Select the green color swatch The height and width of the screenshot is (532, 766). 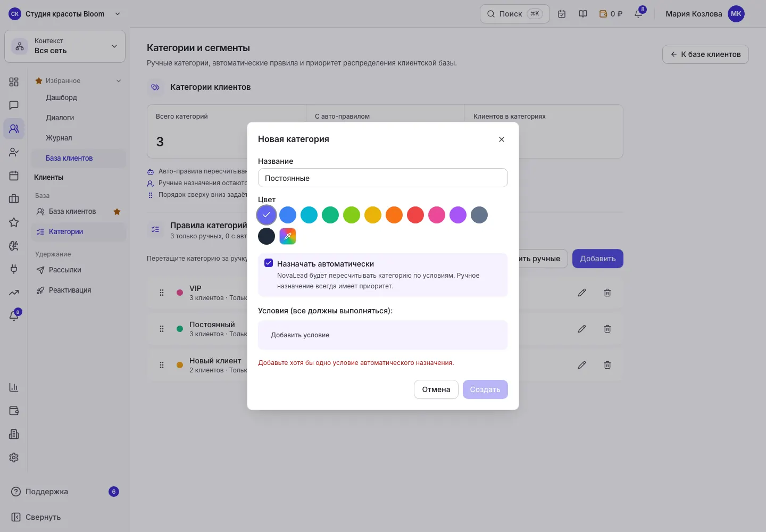tap(330, 215)
